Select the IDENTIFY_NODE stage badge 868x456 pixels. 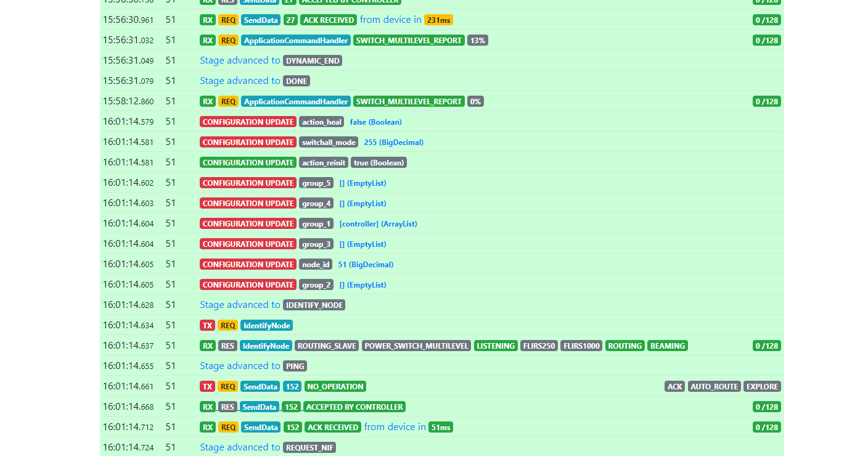point(314,305)
